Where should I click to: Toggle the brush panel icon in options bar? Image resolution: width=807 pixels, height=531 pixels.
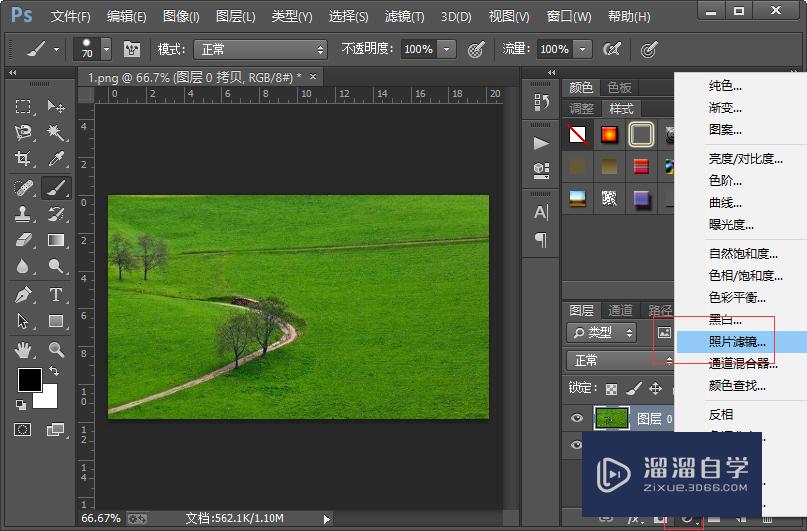click(x=132, y=49)
